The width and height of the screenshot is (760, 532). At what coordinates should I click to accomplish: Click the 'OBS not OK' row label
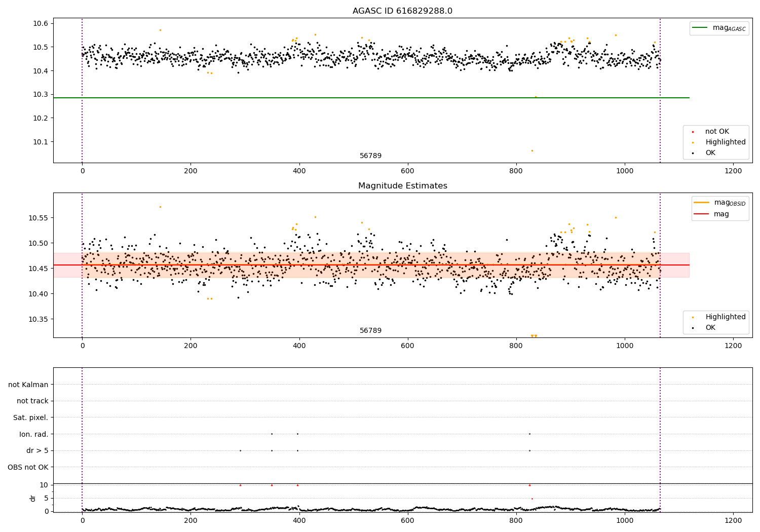[x=28, y=467]
